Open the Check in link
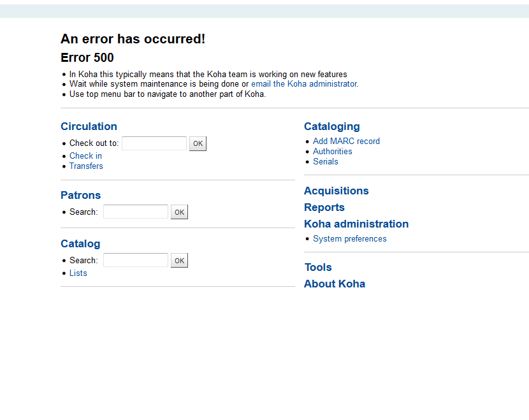The height and width of the screenshot is (420, 529). pos(85,156)
